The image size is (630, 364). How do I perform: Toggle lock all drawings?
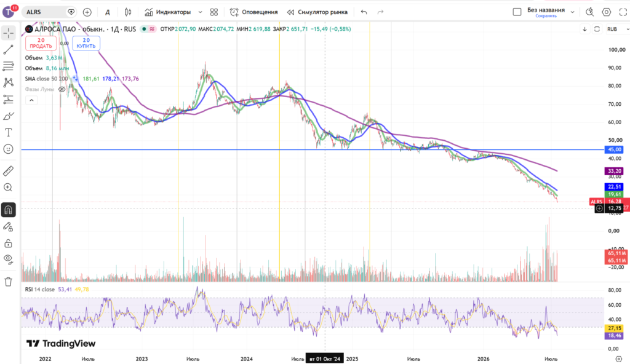9,243
